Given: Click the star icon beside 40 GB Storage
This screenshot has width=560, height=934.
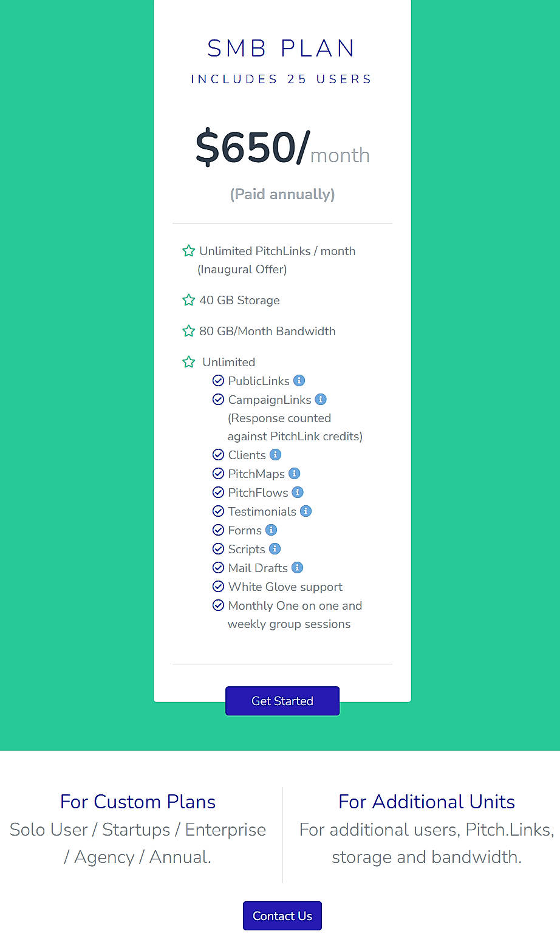Looking at the screenshot, I should click(188, 300).
